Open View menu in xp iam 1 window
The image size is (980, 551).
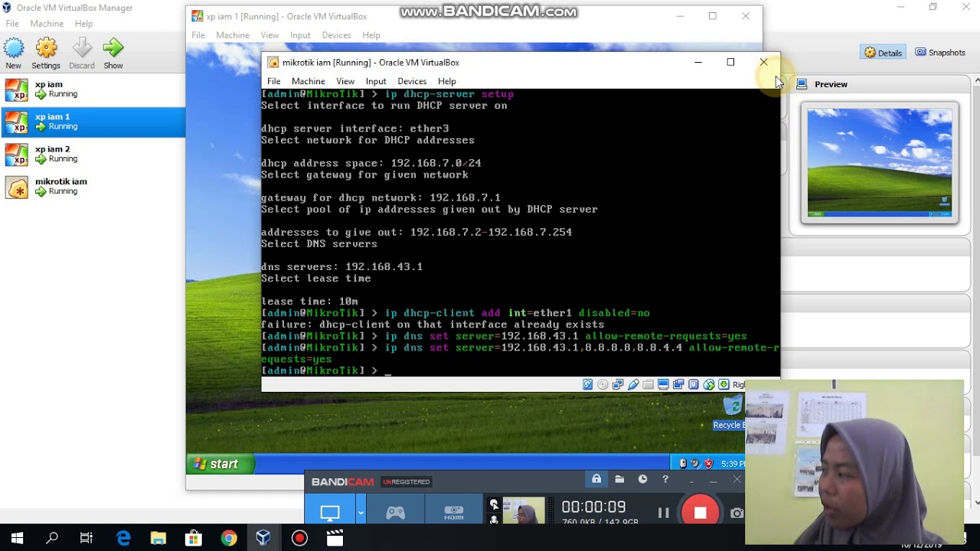(x=269, y=35)
